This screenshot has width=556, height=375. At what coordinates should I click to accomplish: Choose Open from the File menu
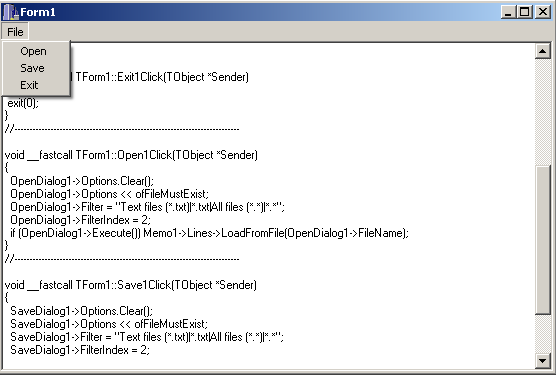click(35, 51)
